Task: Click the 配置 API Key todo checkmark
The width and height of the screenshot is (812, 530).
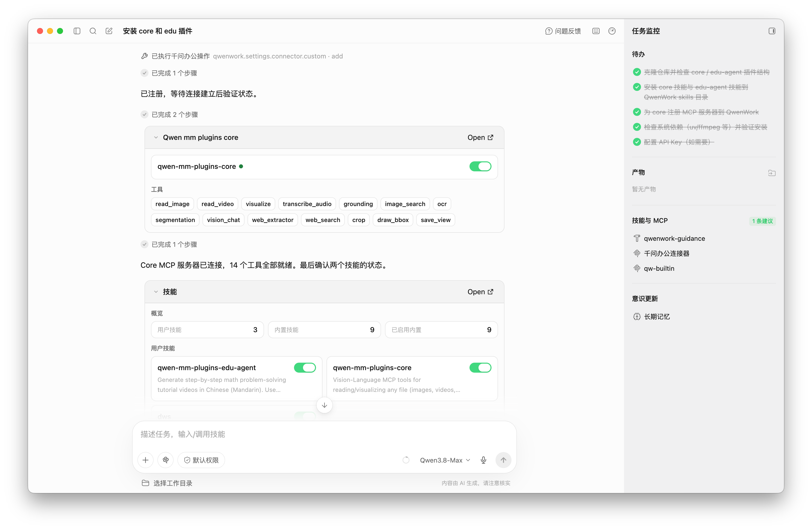Action: pyautogui.click(x=637, y=142)
